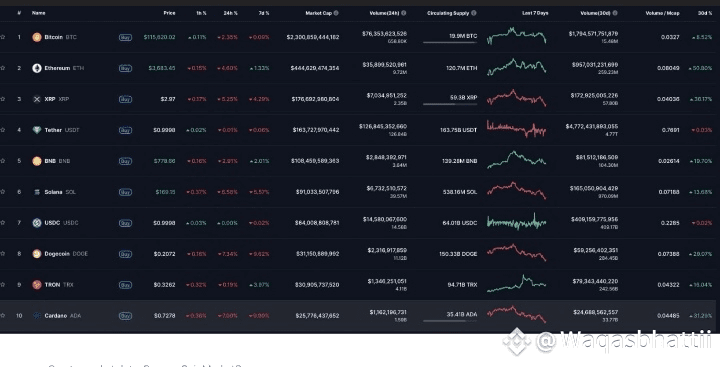
Task: Toggle the watchlist star for Bitcoin
Action: (x=3, y=37)
